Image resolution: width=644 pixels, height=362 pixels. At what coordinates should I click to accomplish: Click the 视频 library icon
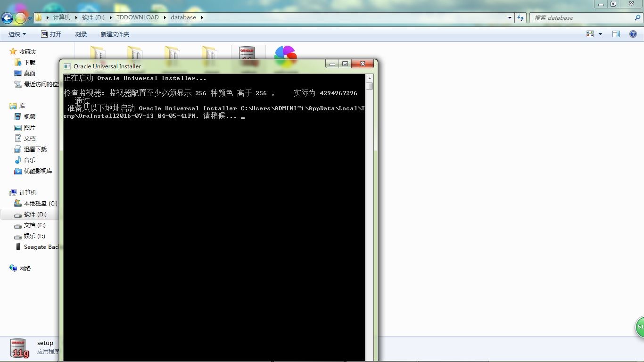point(18,116)
